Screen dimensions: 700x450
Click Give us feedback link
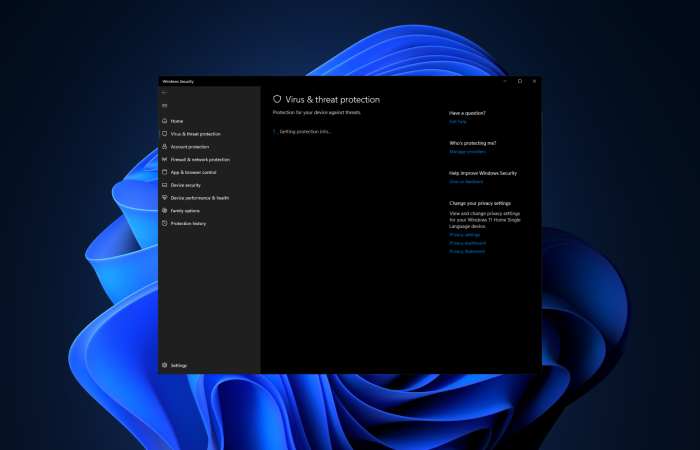pos(466,182)
